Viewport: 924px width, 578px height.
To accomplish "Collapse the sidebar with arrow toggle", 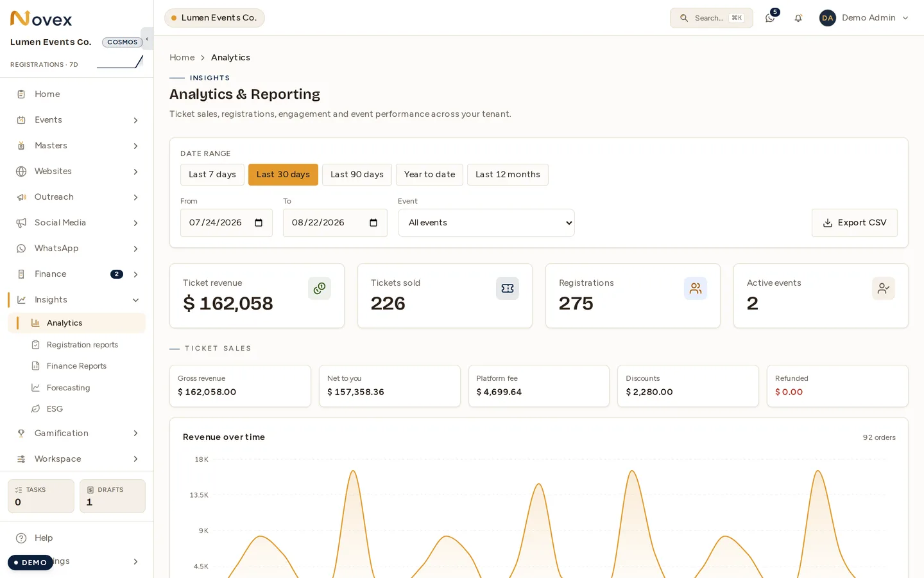I will (147, 39).
